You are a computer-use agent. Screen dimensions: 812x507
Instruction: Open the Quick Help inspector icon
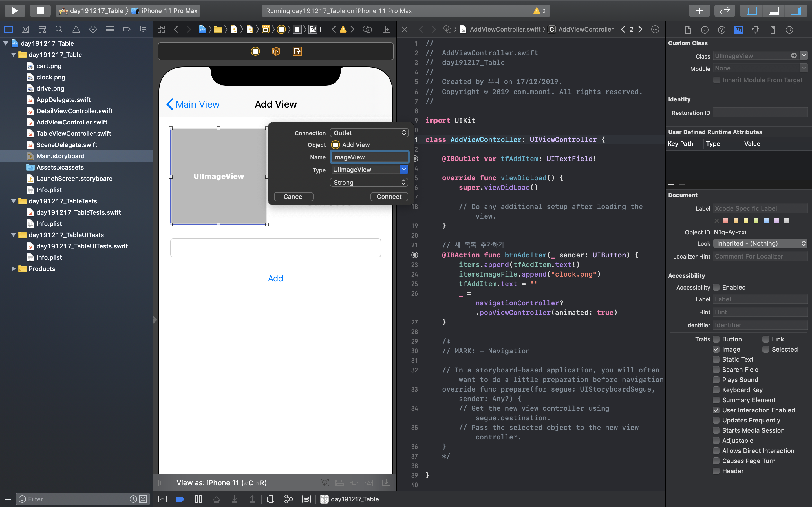pos(721,30)
